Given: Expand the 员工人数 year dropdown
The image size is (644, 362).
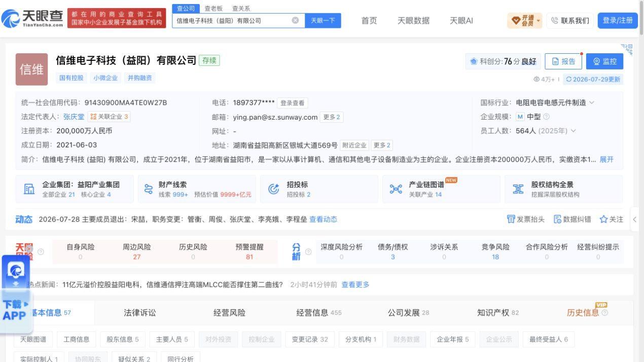Looking at the screenshot, I should point(573,131).
